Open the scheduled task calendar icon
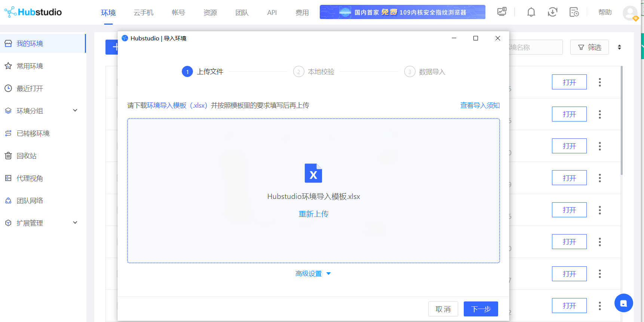 [x=574, y=12]
